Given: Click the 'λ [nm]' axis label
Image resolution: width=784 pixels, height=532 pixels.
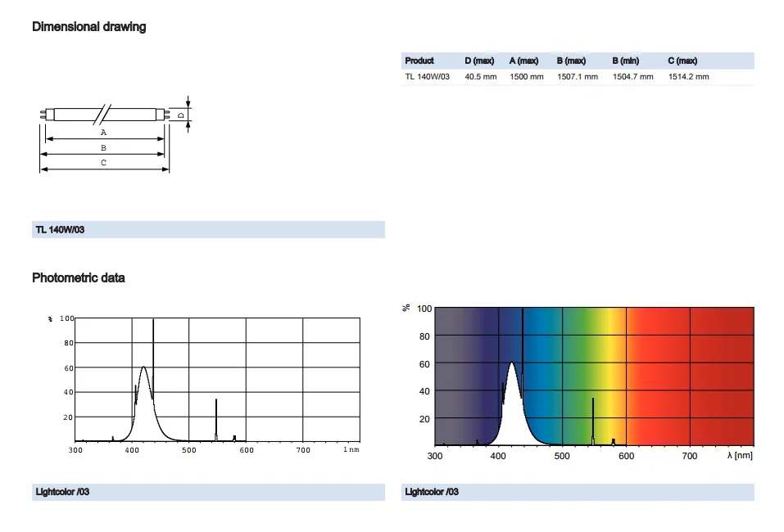Looking at the screenshot, I should click(x=740, y=456).
